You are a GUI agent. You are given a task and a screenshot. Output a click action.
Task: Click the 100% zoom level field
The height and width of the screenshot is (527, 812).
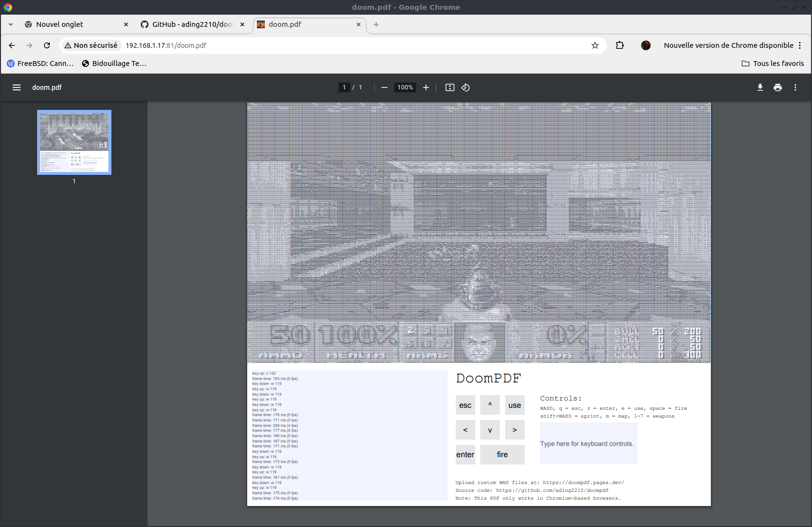pyautogui.click(x=405, y=87)
